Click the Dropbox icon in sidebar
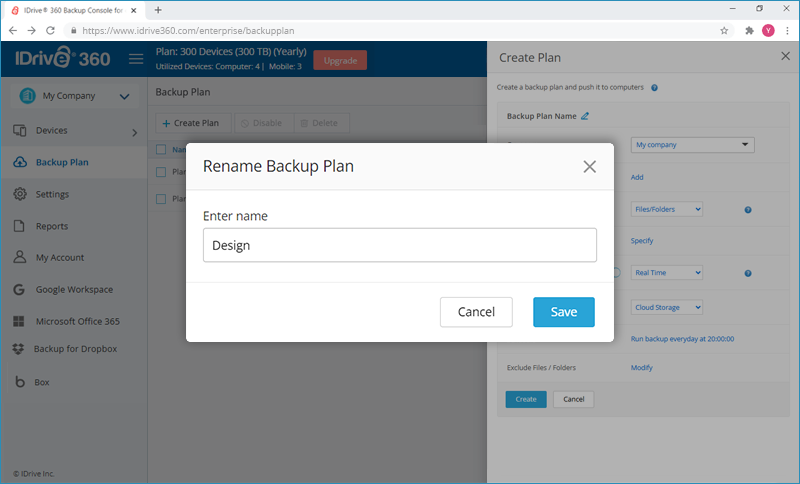The image size is (800, 484). pyautogui.click(x=19, y=349)
